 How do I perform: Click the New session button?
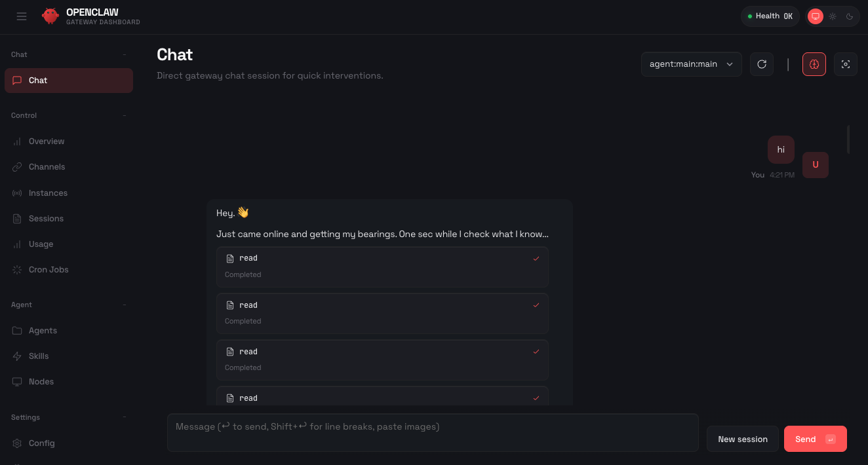pyautogui.click(x=742, y=439)
